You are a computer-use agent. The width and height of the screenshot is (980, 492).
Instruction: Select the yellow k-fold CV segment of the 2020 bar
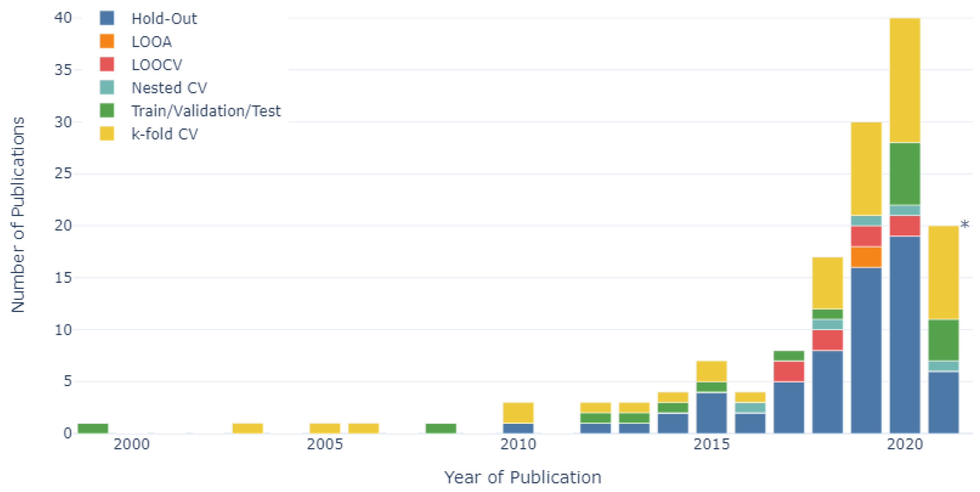905,80
